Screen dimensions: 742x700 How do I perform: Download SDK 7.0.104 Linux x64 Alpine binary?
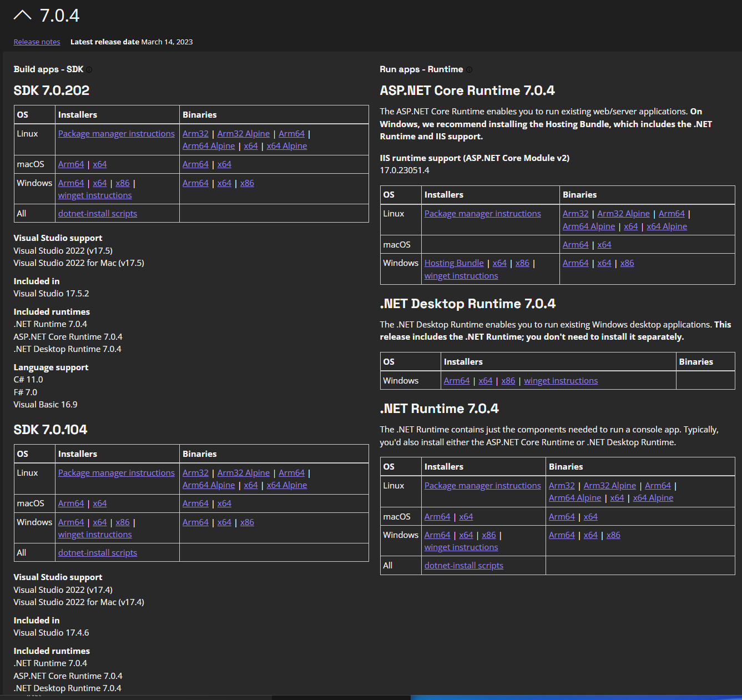(287, 485)
